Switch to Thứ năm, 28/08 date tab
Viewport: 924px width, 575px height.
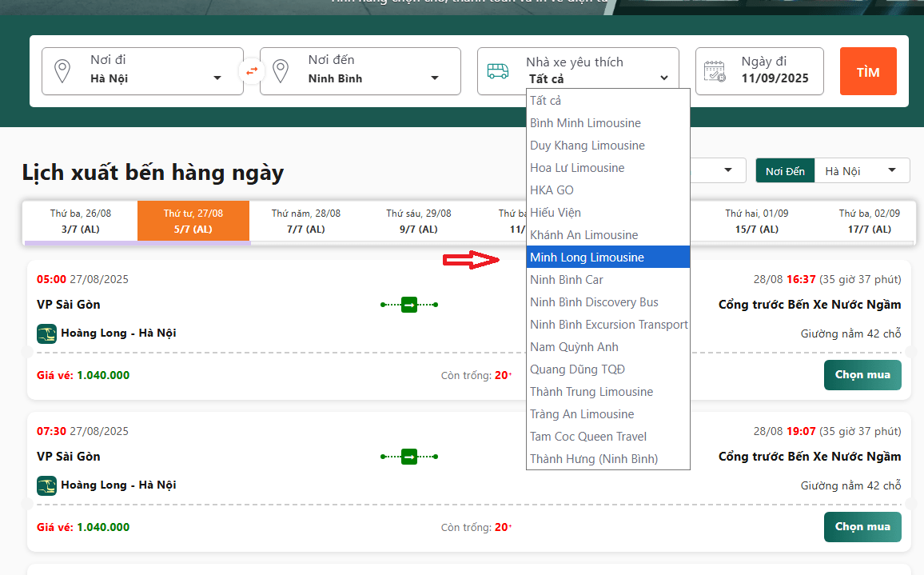coord(305,221)
